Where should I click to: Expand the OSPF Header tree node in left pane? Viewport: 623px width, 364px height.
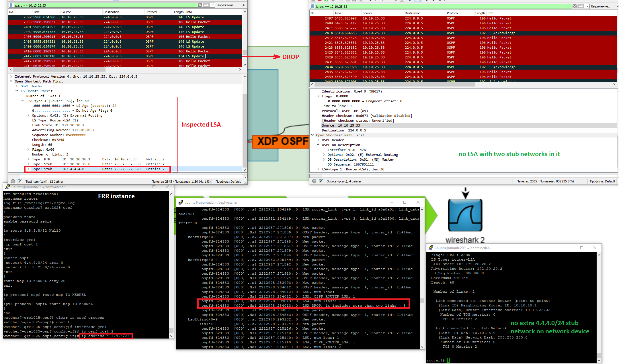17,86
